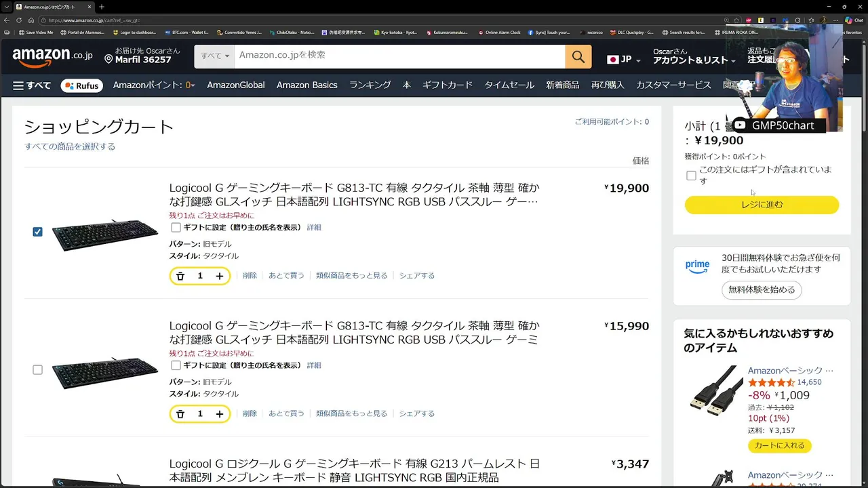The width and height of the screenshot is (868, 488).
Task: Click すべての商品を選択する link
Action: coord(71,146)
